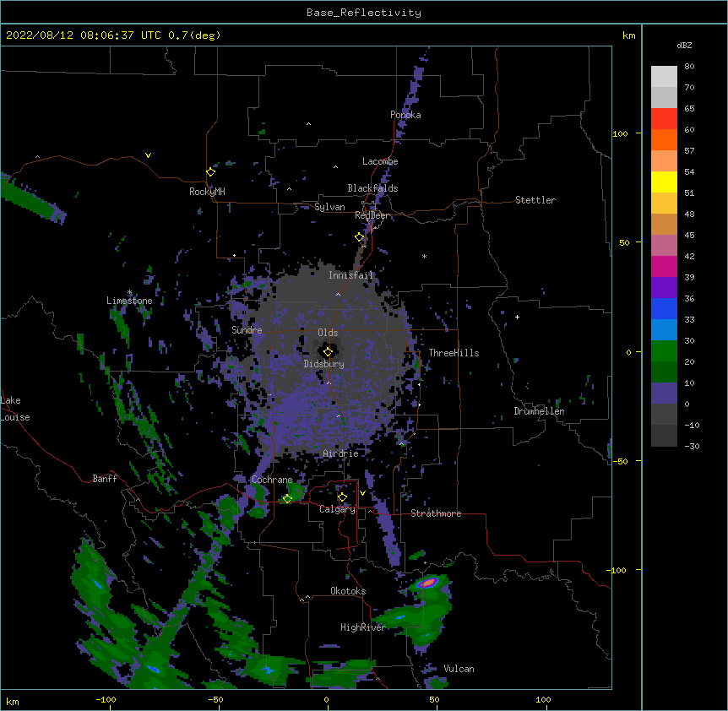Pick the royal blue 33-36 dBZ legend swatch
Viewport: 728px width, 711px height.
click(x=664, y=308)
